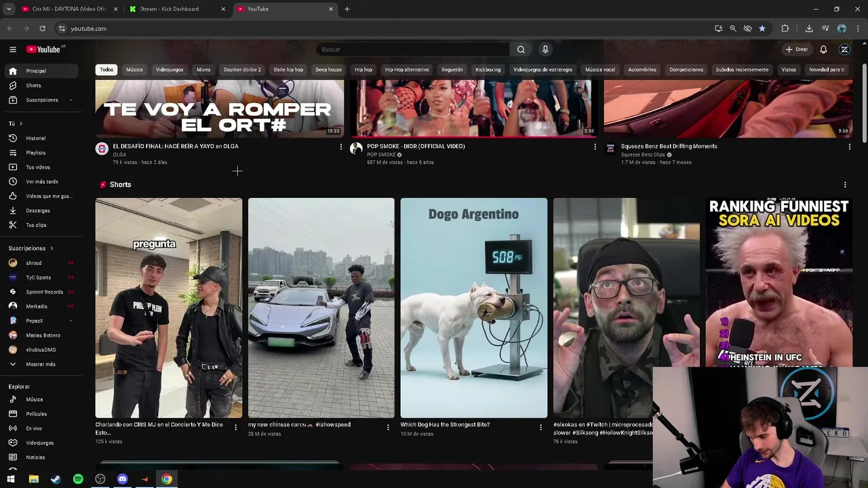The width and height of the screenshot is (868, 488).
Task: Click the YouTube logo to go home
Action: 44,49
